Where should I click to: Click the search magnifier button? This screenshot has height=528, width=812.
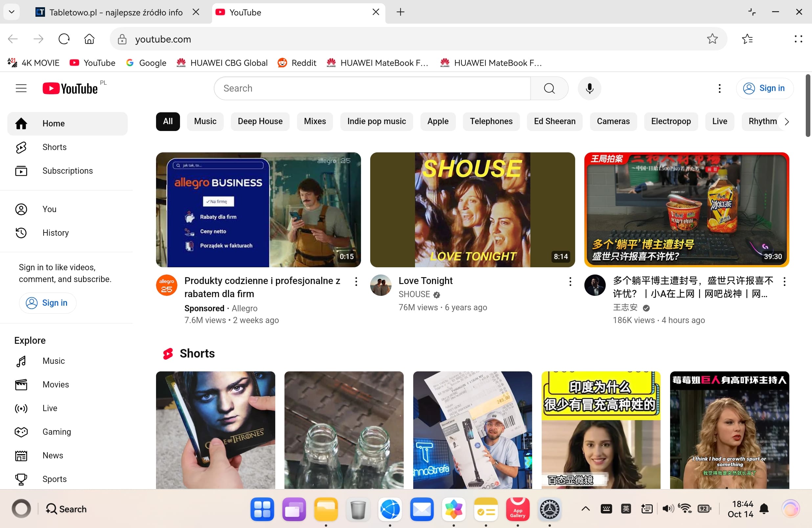click(x=549, y=88)
